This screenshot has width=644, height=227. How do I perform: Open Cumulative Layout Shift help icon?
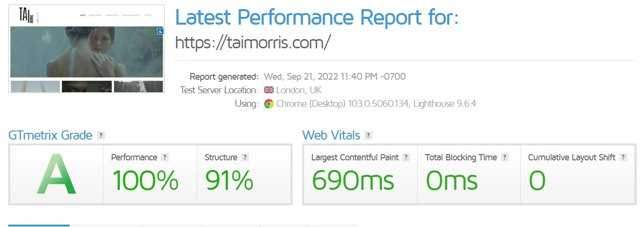(623, 157)
